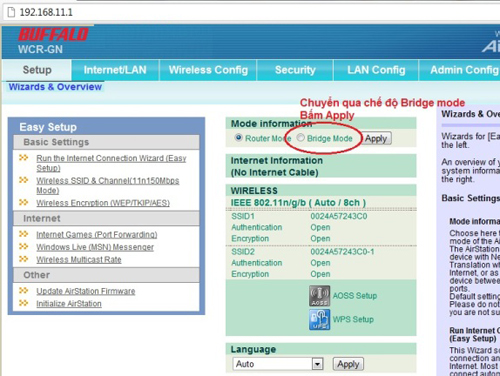Click the arrow bullet beside Wireless Encryption link

23,202
